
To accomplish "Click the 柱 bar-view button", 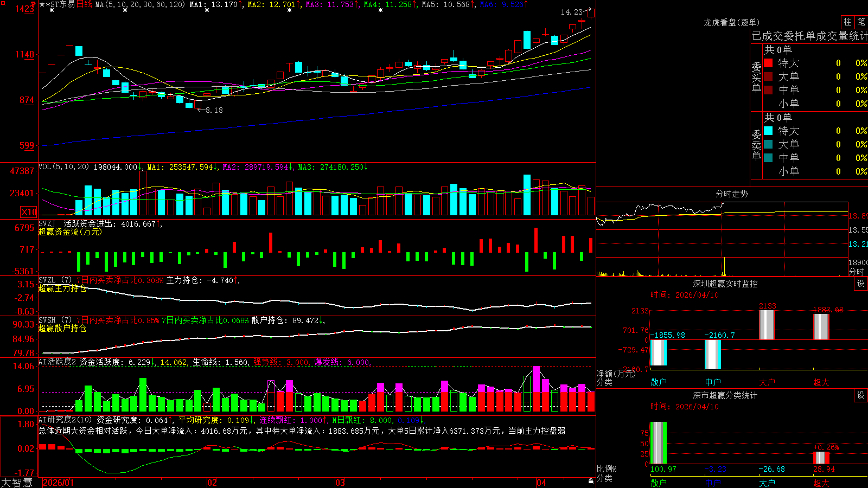I will point(847,22).
